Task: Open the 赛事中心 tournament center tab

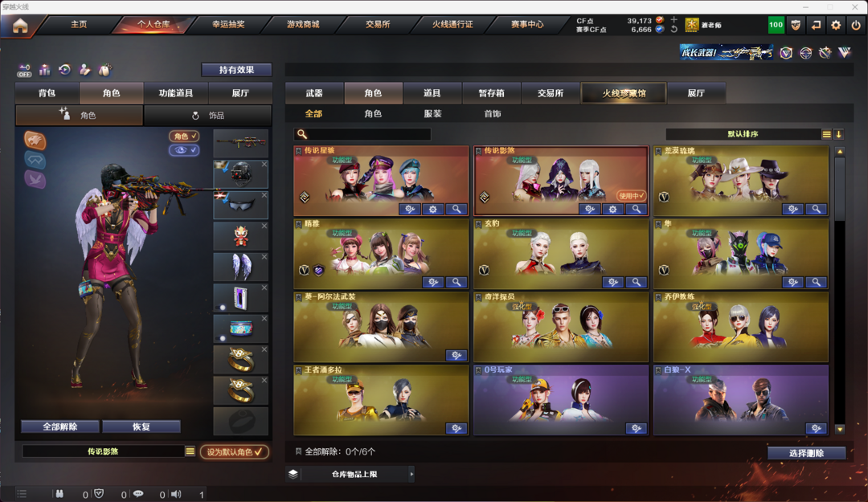Action: pos(527,24)
